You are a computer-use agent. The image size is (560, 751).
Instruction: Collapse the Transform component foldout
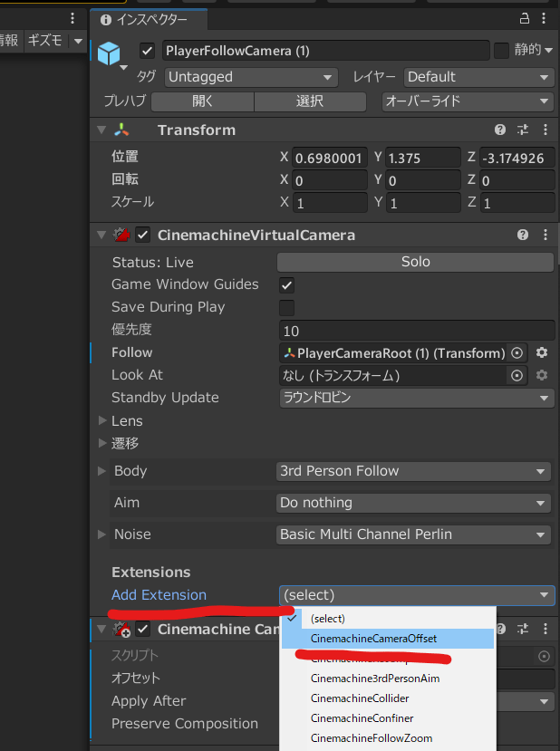click(x=101, y=130)
